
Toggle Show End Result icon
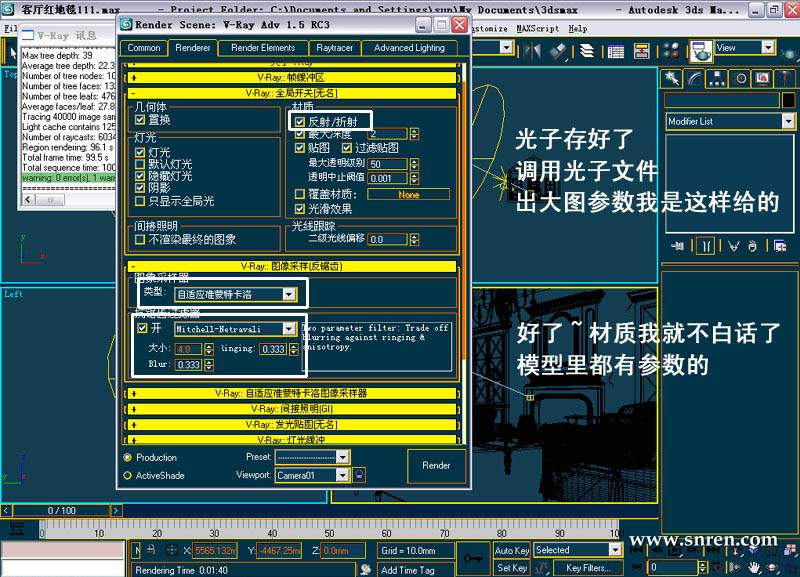click(x=706, y=246)
